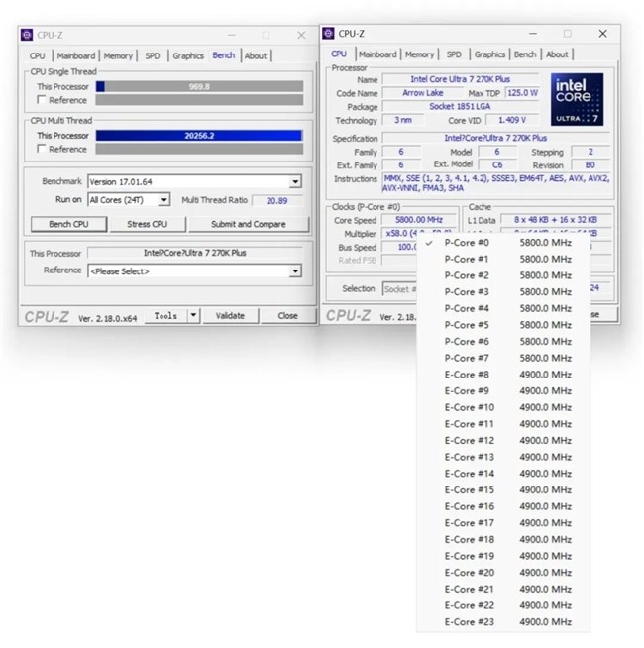
Task: Click the CPU-Z icon in the right window title bar
Action: (330, 34)
